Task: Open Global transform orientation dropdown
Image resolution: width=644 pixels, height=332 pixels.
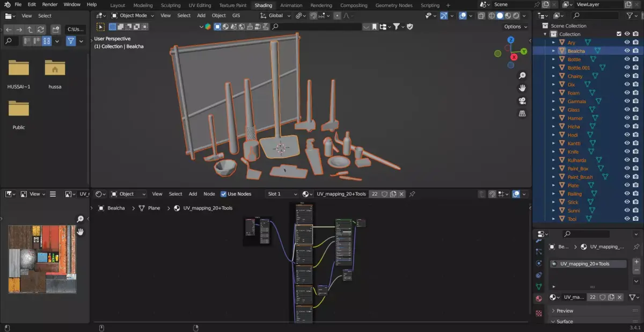Action: click(276, 16)
